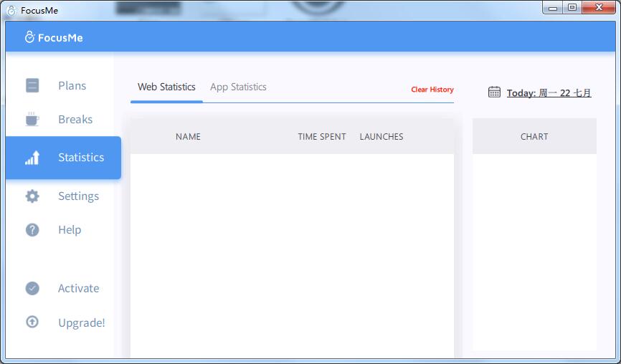The image size is (621, 364).
Task: Click the Help question mark icon
Action: (x=32, y=230)
